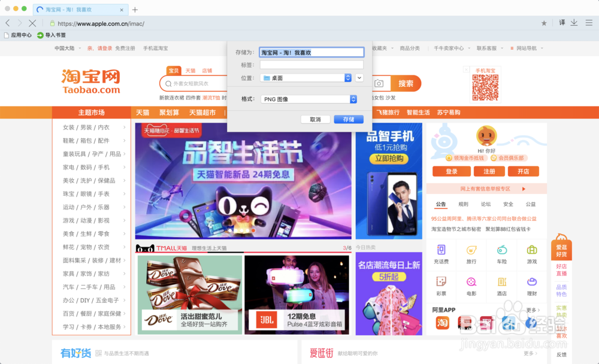Bookmark the page with the star icon

(544, 23)
